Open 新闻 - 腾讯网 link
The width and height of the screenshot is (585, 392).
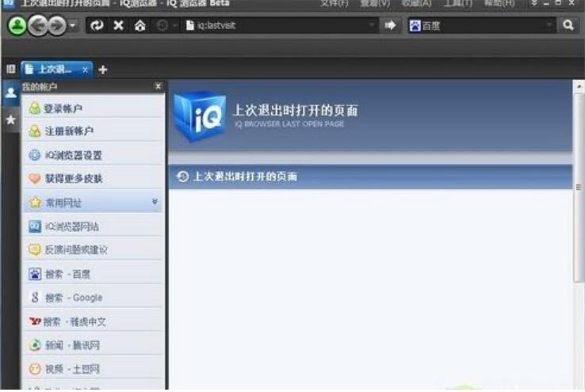tap(94, 345)
